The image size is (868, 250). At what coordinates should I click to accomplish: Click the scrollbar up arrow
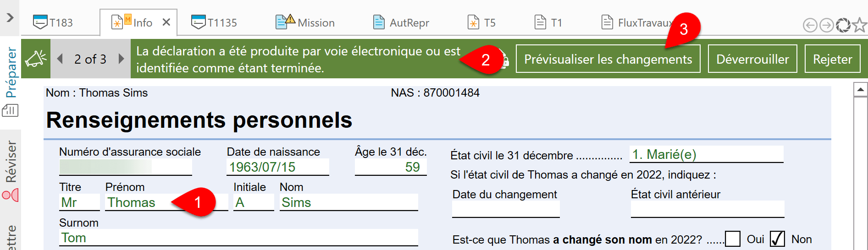[860, 90]
